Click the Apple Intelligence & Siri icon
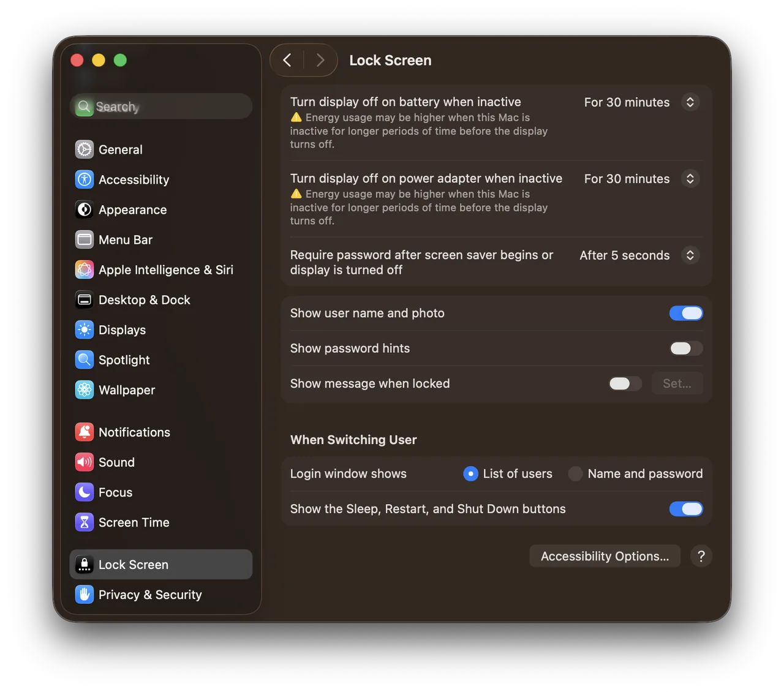Screen dimensions: 784x692 click(x=85, y=269)
